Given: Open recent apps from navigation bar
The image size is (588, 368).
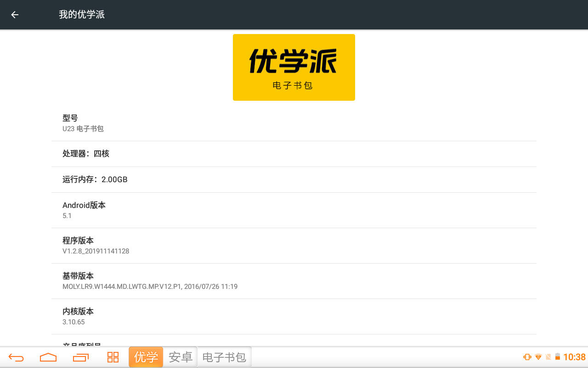Looking at the screenshot, I should point(81,357).
